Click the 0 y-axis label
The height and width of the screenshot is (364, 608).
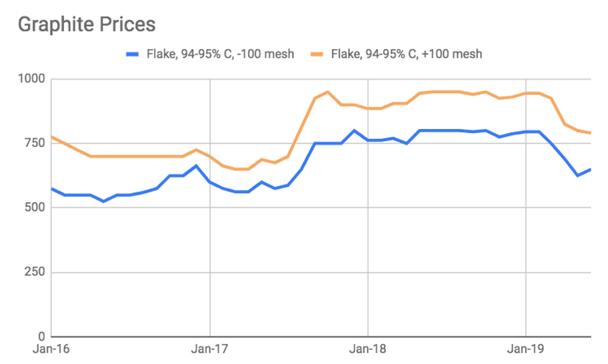click(x=40, y=337)
